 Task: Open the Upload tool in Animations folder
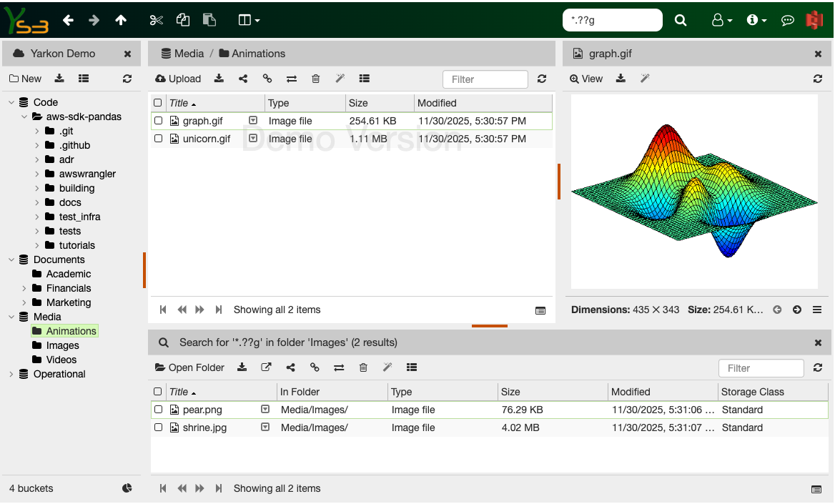[x=178, y=79]
